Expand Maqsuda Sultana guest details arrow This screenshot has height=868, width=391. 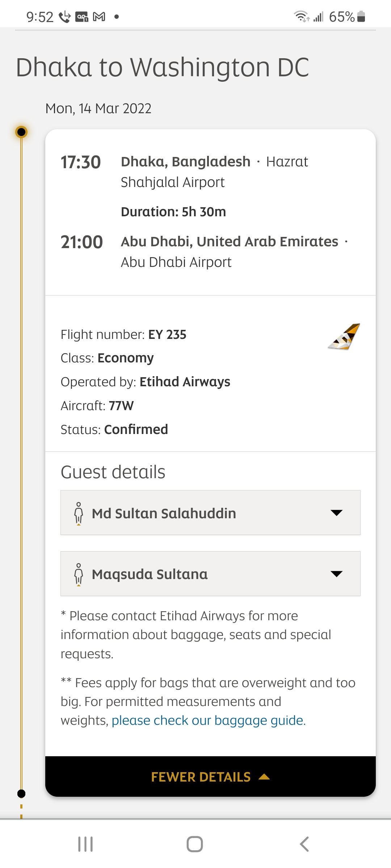coord(336,574)
